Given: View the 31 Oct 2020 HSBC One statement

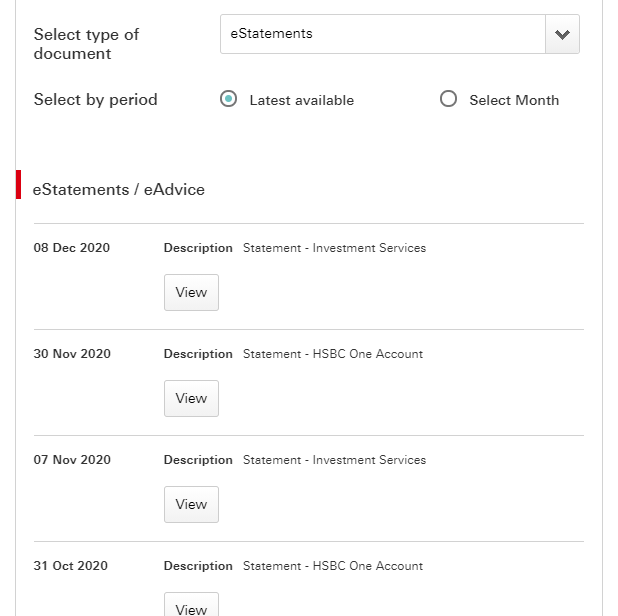Looking at the screenshot, I should 192,605.
